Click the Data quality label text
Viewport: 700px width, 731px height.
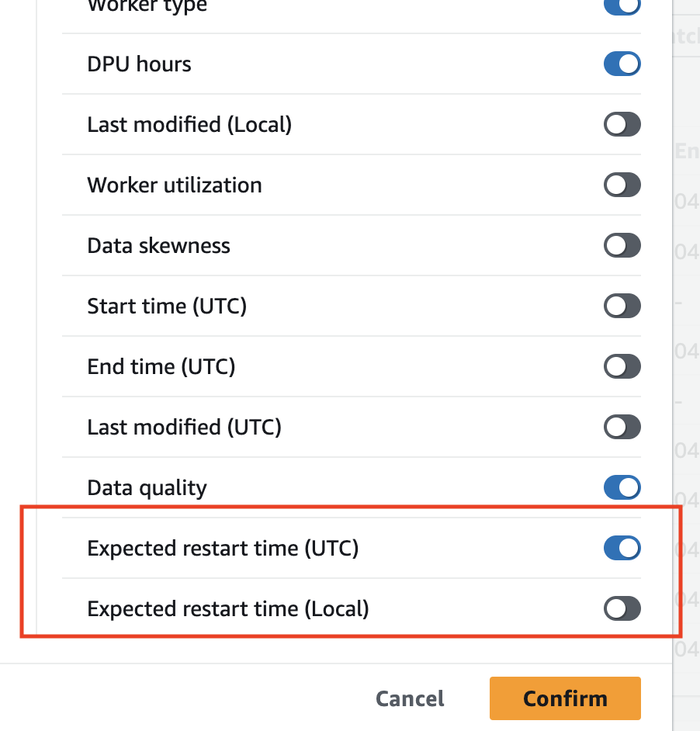147,487
